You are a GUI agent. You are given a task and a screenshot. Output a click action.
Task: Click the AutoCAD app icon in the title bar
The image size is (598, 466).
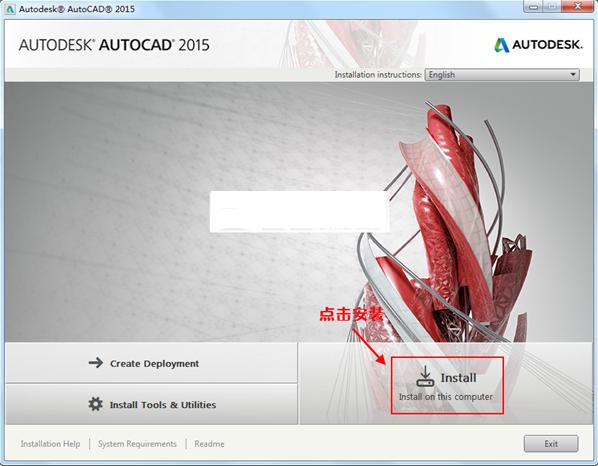point(10,9)
